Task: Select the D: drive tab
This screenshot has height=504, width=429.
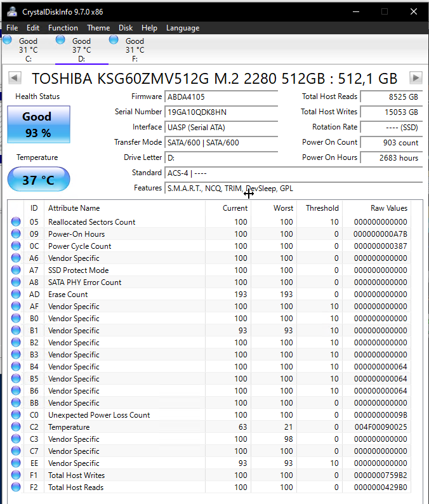Action: pyautogui.click(x=82, y=50)
